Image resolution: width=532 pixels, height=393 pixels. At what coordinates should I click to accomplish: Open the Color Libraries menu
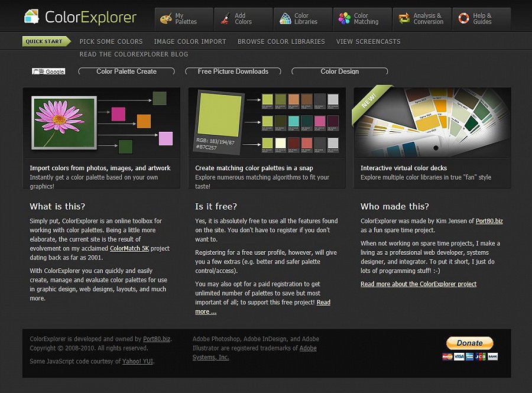tap(303, 19)
